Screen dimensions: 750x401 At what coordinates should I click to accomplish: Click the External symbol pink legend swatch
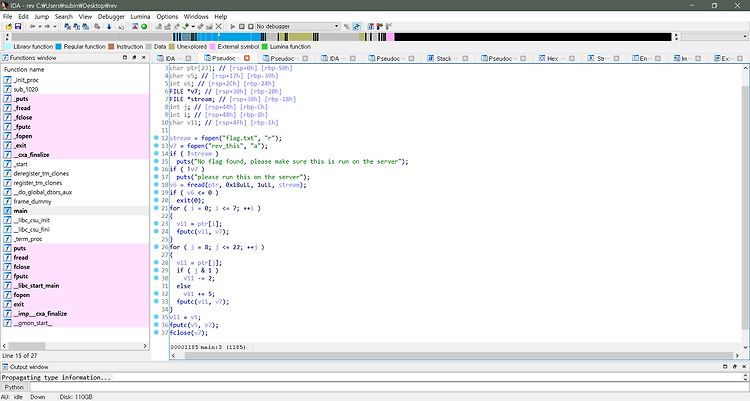pyautogui.click(x=212, y=47)
